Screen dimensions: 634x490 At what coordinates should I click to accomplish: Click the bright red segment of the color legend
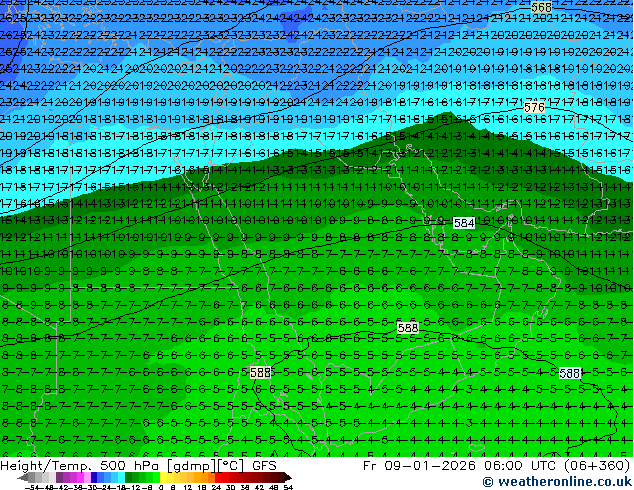coord(219,477)
